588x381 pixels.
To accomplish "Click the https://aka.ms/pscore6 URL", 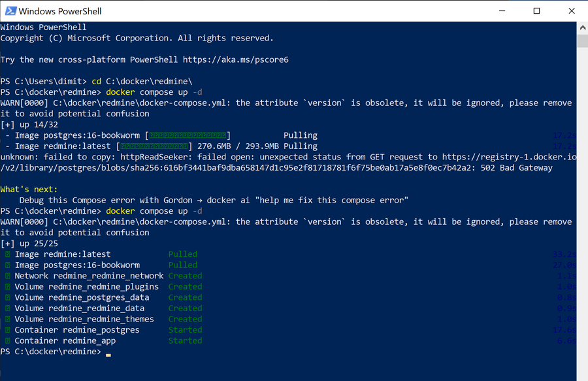I will click(x=235, y=60).
